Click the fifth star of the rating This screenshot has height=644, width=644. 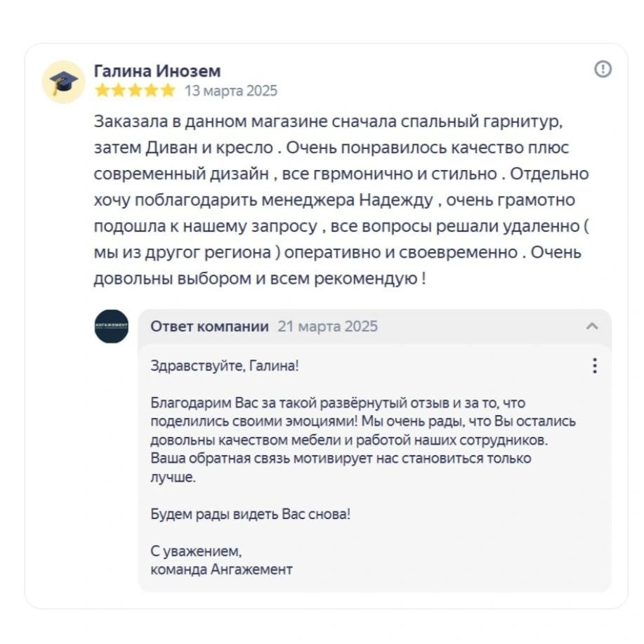(x=167, y=91)
